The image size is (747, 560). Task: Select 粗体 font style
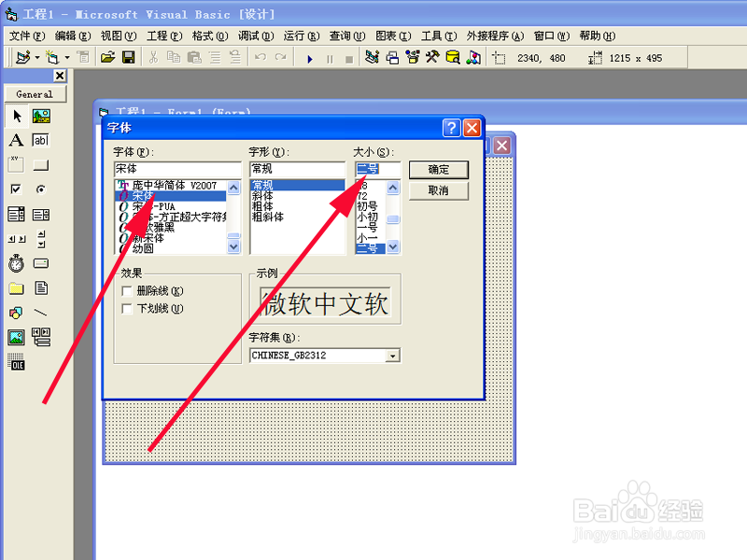pyautogui.click(x=262, y=206)
